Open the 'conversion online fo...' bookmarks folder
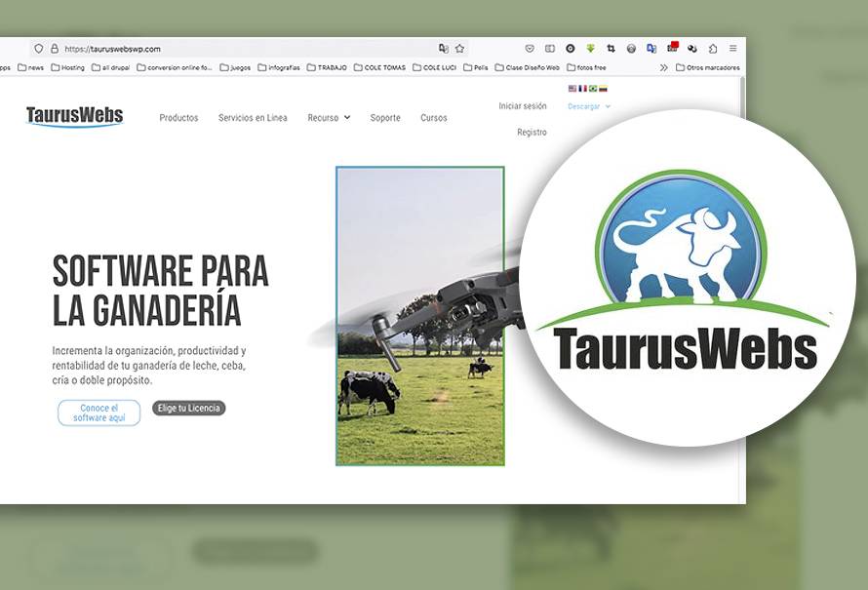 coord(175,67)
